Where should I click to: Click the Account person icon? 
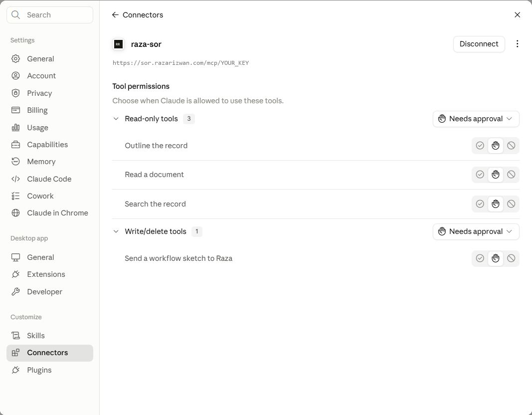pos(15,76)
